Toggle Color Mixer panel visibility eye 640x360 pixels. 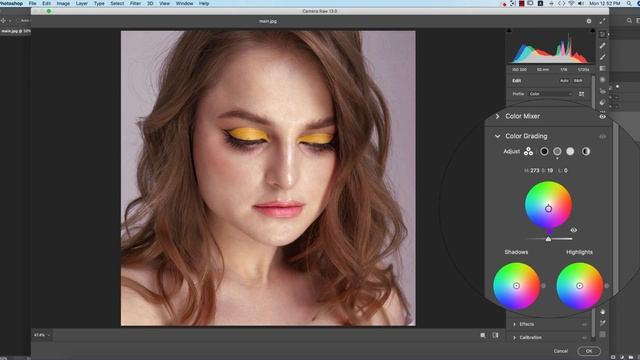click(x=602, y=117)
